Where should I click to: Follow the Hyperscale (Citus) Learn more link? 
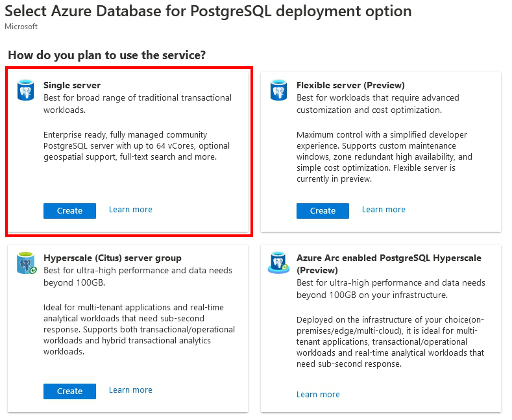[130, 390]
